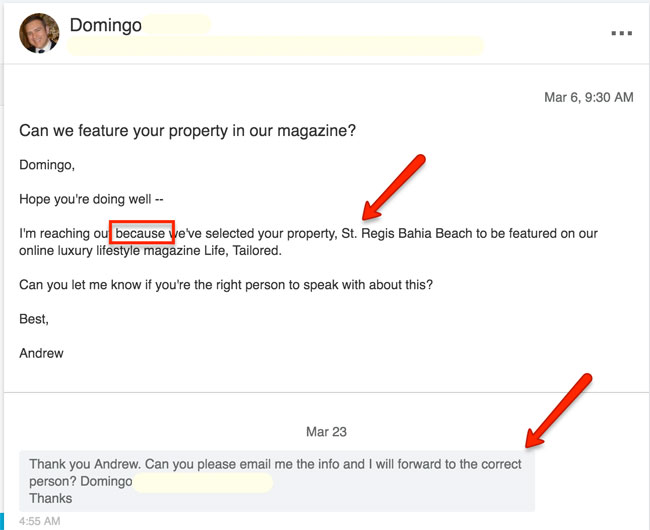650x530 pixels.
Task: Click the "Best," closing line
Action: click(x=34, y=319)
